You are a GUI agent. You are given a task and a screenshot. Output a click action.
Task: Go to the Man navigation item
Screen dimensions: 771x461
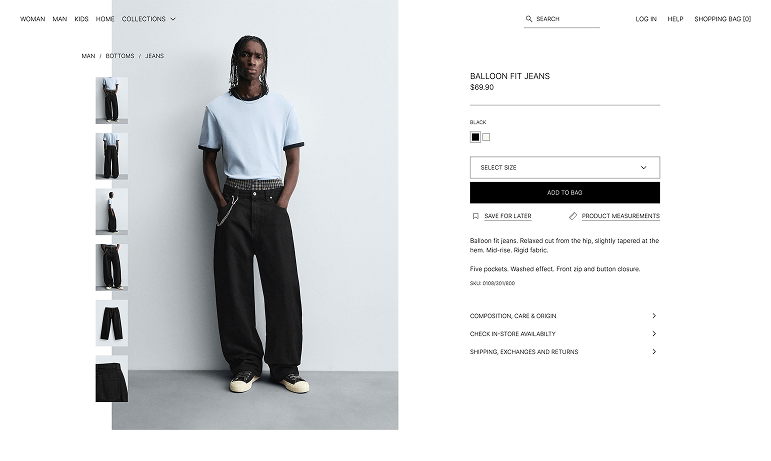click(x=59, y=19)
